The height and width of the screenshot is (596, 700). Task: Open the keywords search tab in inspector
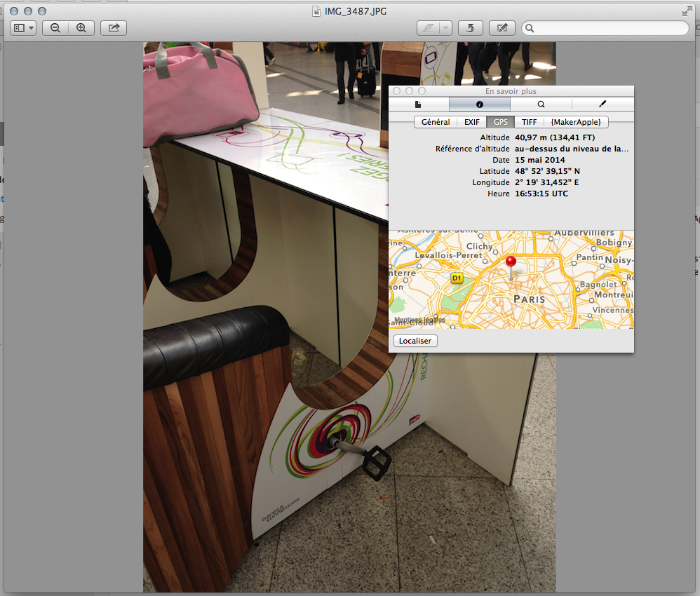(541, 104)
